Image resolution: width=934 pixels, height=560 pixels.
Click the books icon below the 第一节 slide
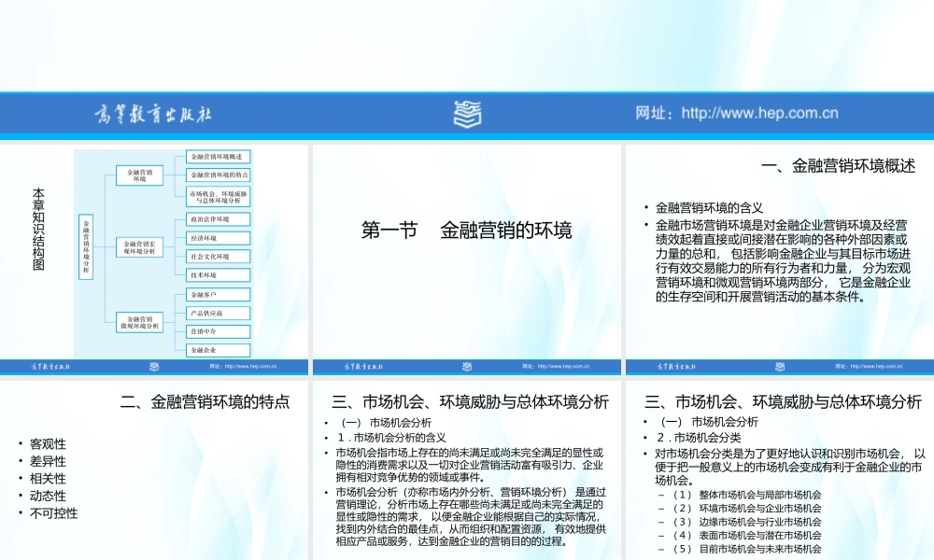coord(464,366)
